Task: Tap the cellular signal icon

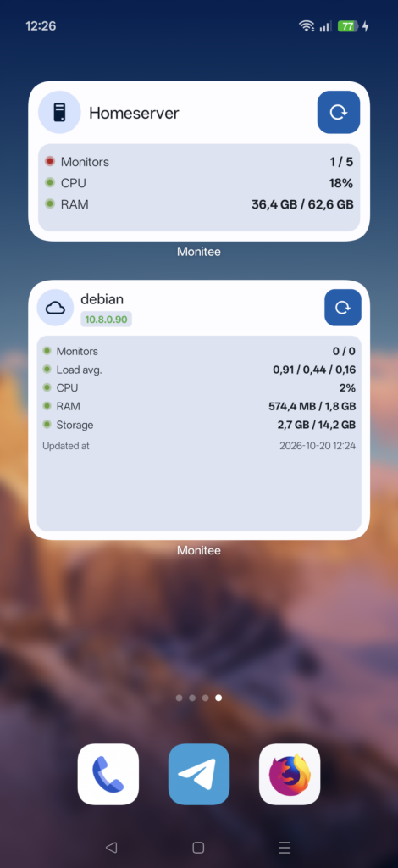Action: 325,26
